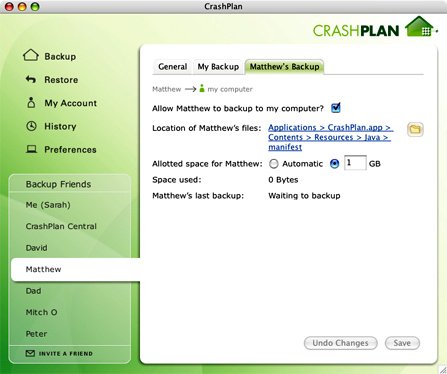Select CrashPlan Central in friends list
Viewport: 447px width, 374px height.
pyautogui.click(x=61, y=226)
